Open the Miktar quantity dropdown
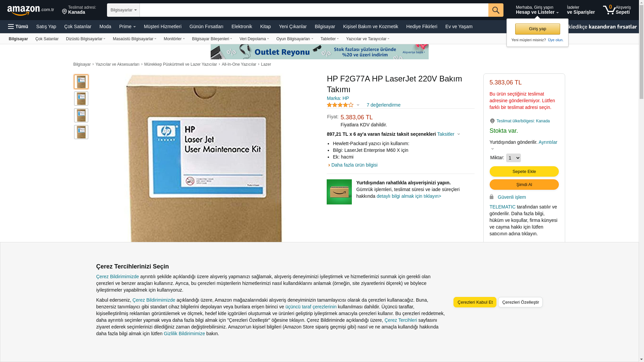The width and height of the screenshot is (644, 362). pos(513,158)
